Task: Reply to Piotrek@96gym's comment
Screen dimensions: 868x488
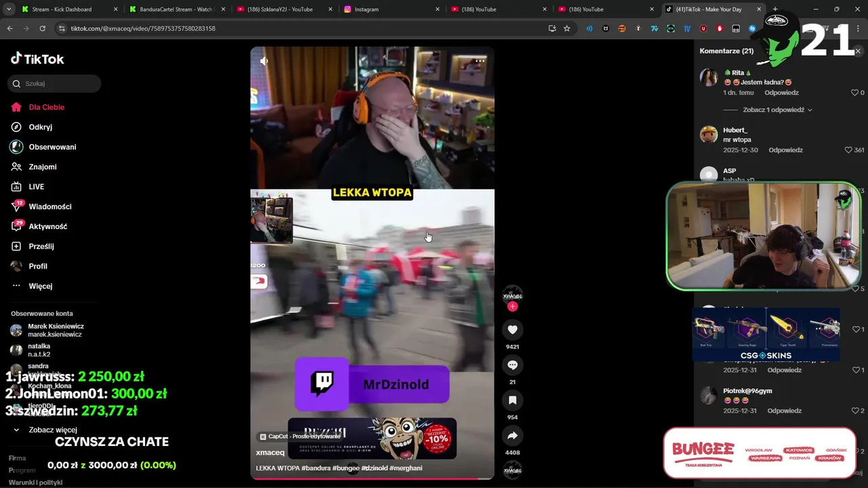Action: (785, 411)
